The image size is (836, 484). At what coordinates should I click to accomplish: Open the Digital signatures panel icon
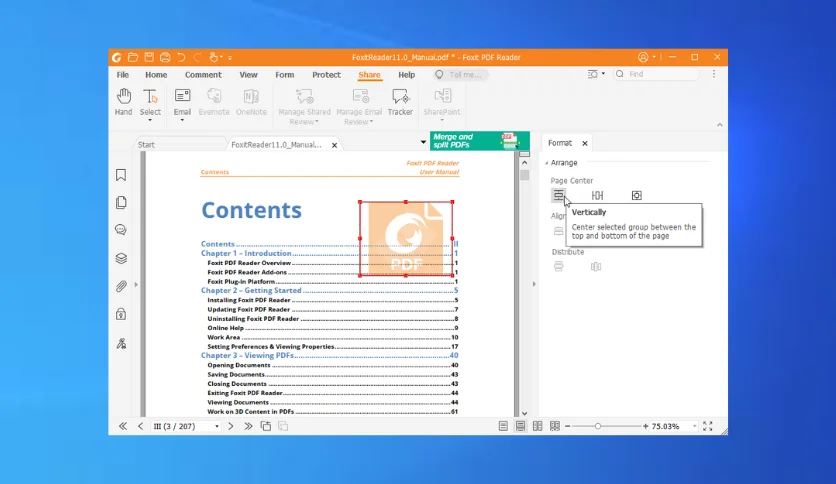(121, 343)
